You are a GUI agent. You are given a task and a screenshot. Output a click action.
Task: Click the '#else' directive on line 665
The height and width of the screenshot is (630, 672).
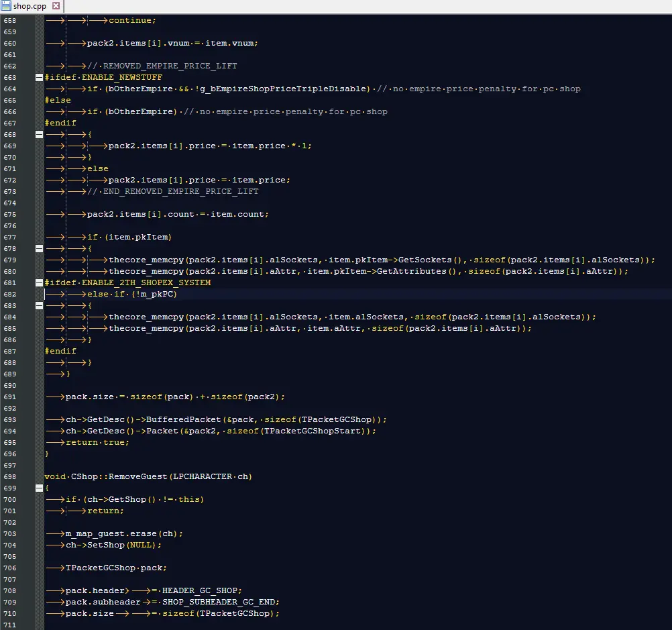click(x=58, y=101)
